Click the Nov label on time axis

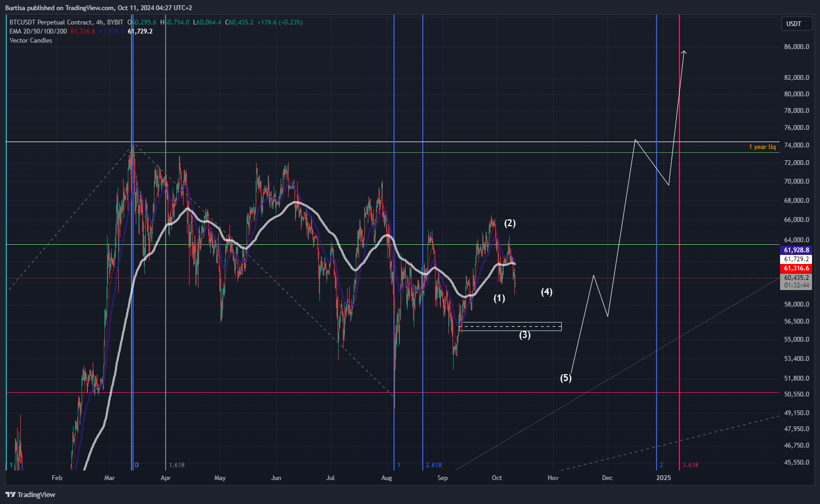tap(553, 478)
